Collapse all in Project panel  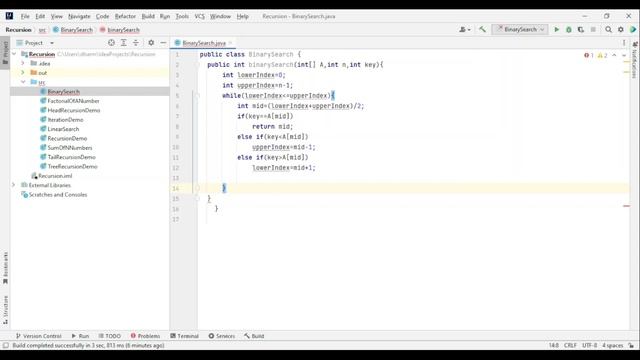pos(136,42)
